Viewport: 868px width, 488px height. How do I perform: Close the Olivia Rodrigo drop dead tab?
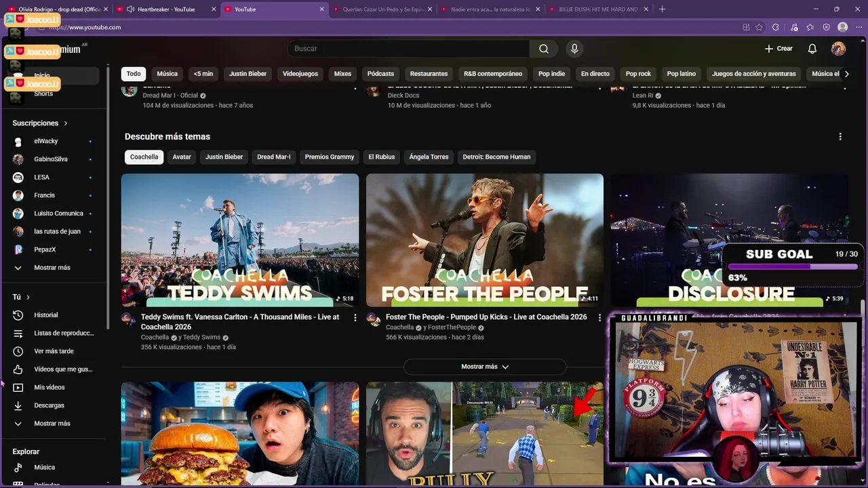106,9
